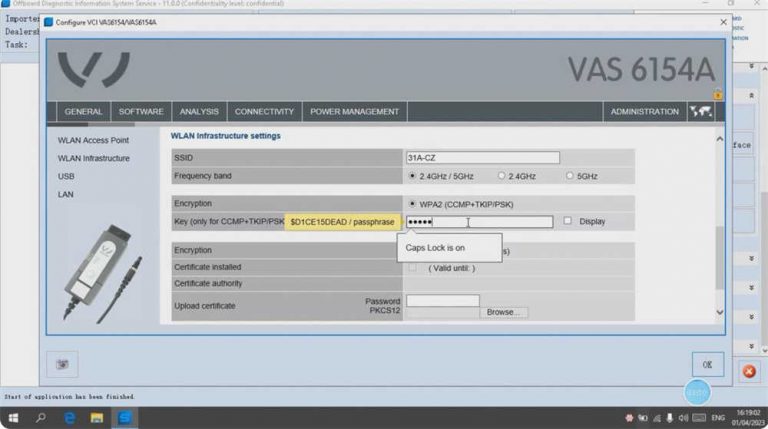Open File Explorer from taskbar

98,417
